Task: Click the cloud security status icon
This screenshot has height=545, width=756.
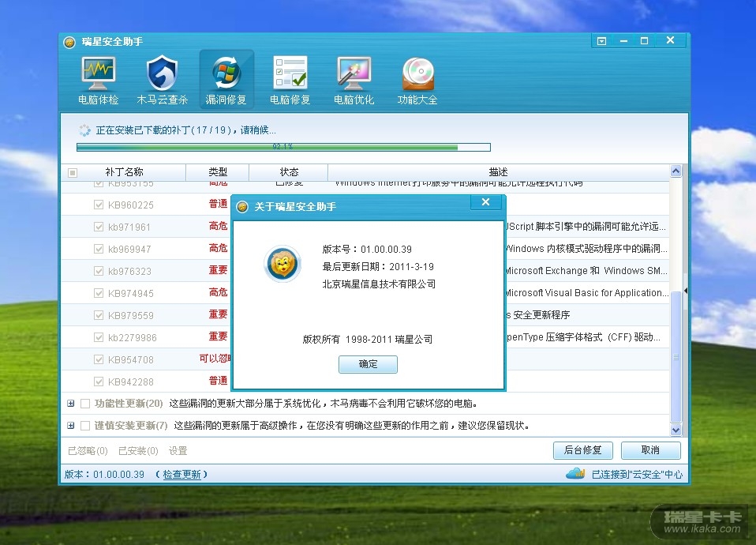Action: [x=575, y=474]
